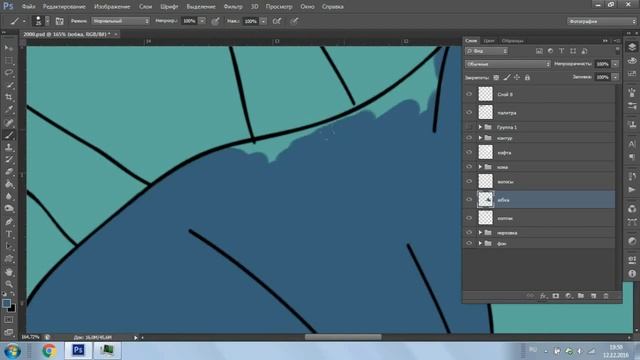
Task: Open the 'Редактирование' menu
Action: (64, 7)
